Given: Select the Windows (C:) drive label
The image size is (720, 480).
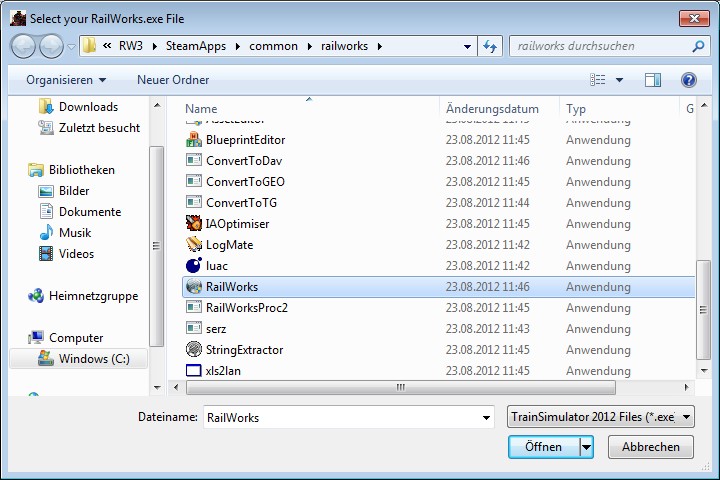Looking at the screenshot, I should pyautogui.click(x=94, y=359).
